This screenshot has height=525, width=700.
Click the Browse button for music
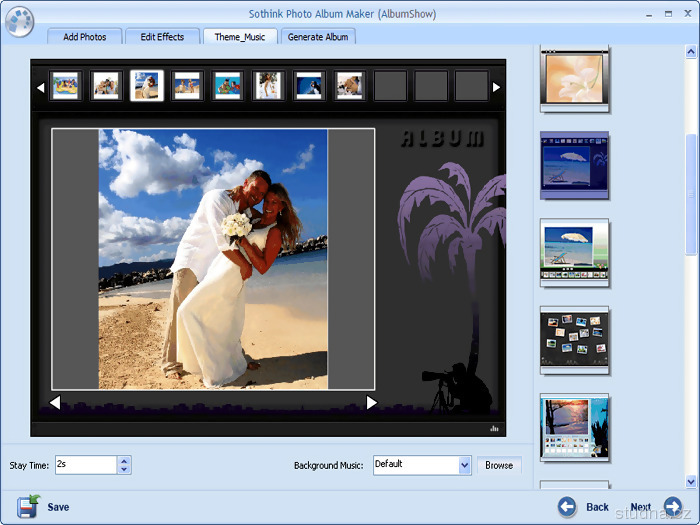499,465
